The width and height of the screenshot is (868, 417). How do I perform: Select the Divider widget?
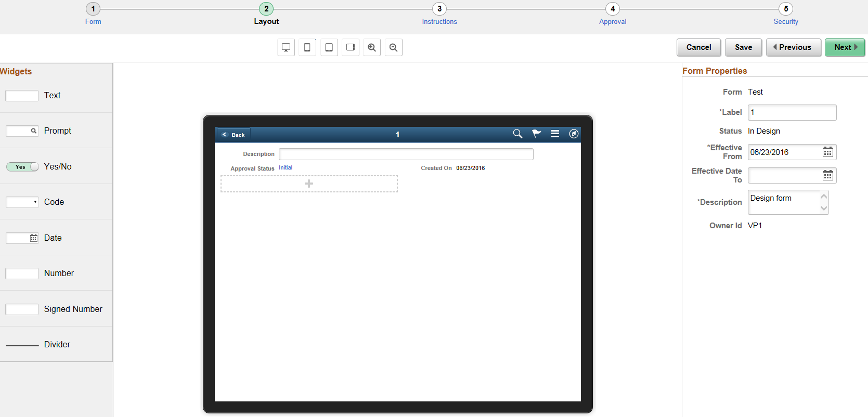pos(56,344)
